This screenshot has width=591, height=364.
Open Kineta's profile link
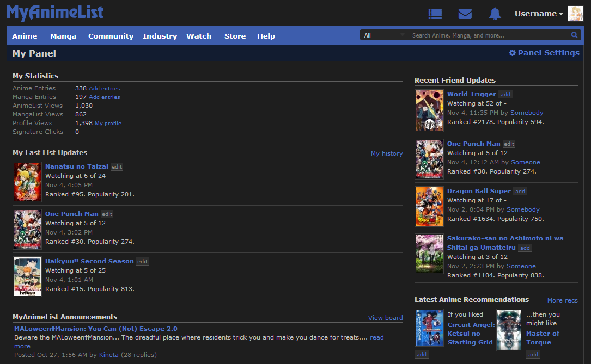click(x=108, y=355)
